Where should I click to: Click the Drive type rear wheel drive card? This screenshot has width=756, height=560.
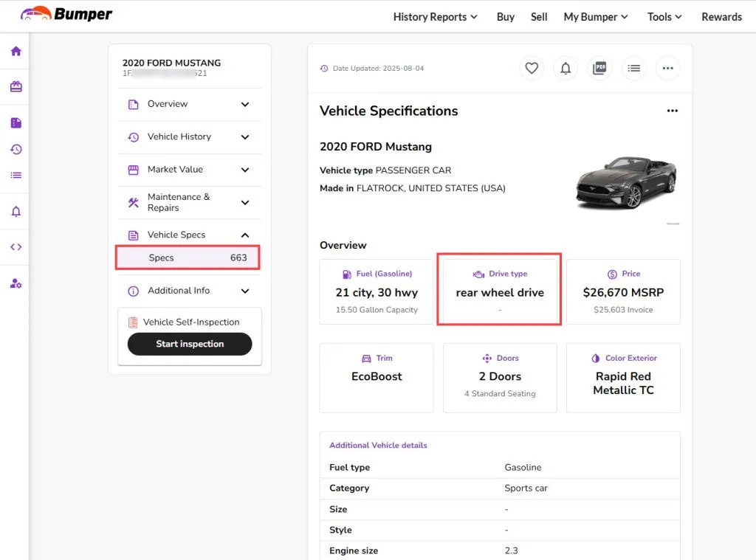tap(500, 291)
